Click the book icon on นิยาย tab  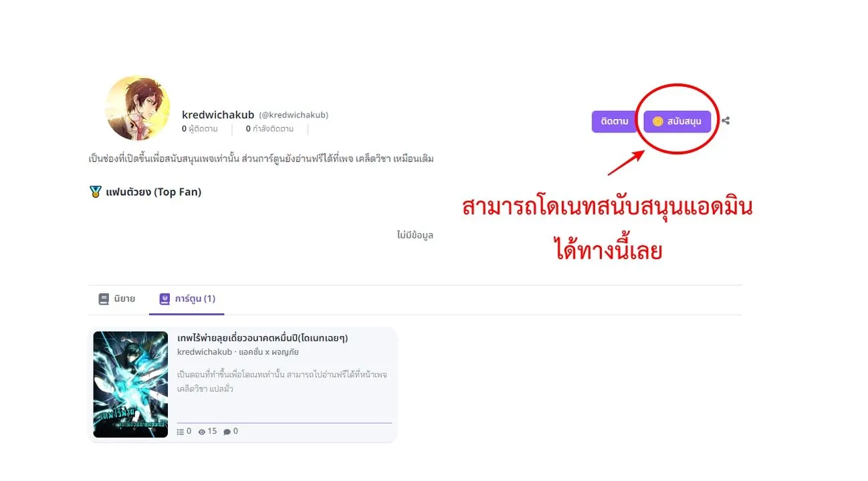pos(104,299)
